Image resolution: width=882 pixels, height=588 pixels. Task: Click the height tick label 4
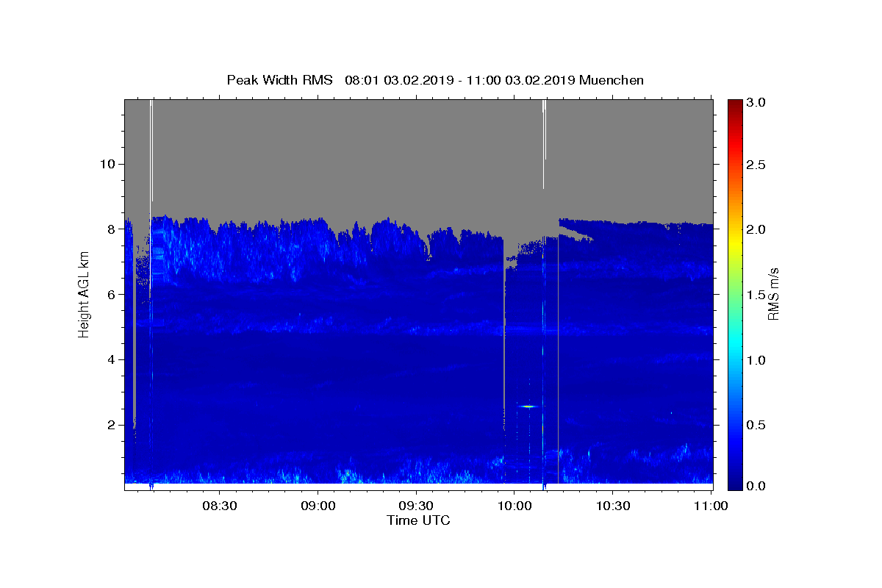click(x=112, y=360)
